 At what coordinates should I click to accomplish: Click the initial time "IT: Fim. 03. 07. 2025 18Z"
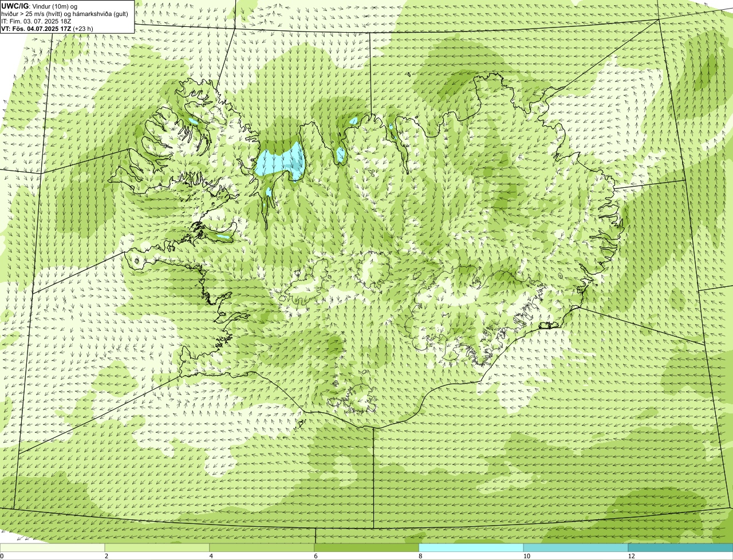coord(36,21)
